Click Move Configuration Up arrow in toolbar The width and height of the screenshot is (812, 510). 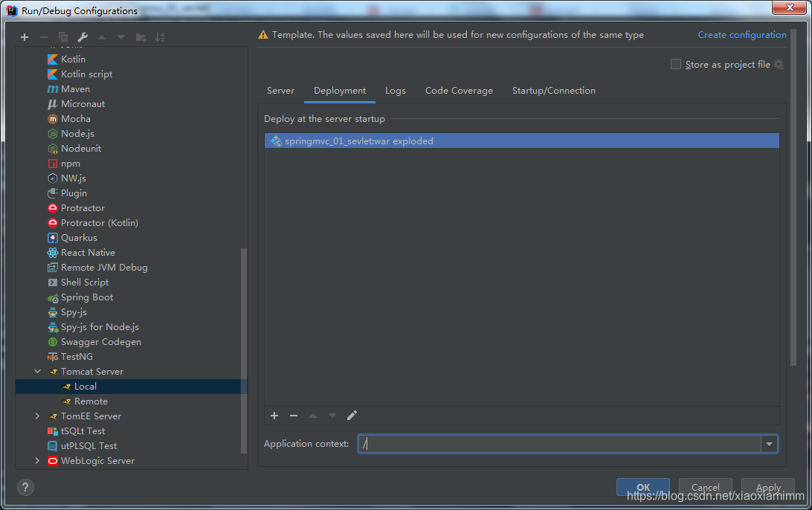pyautogui.click(x=102, y=37)
